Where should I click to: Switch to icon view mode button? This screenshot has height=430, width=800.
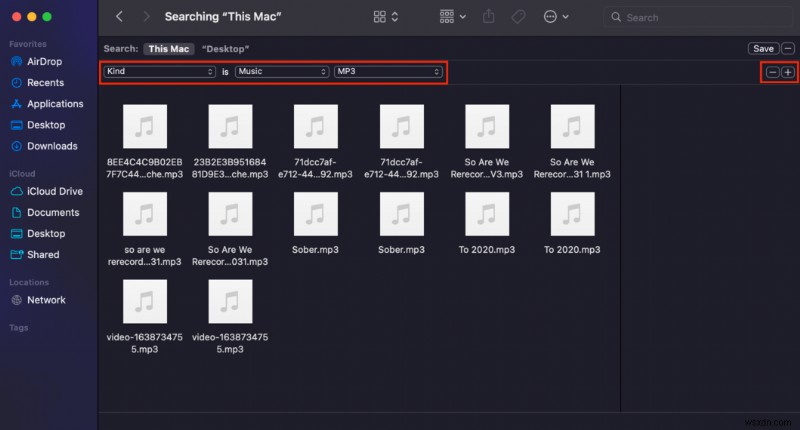point(380,17)
